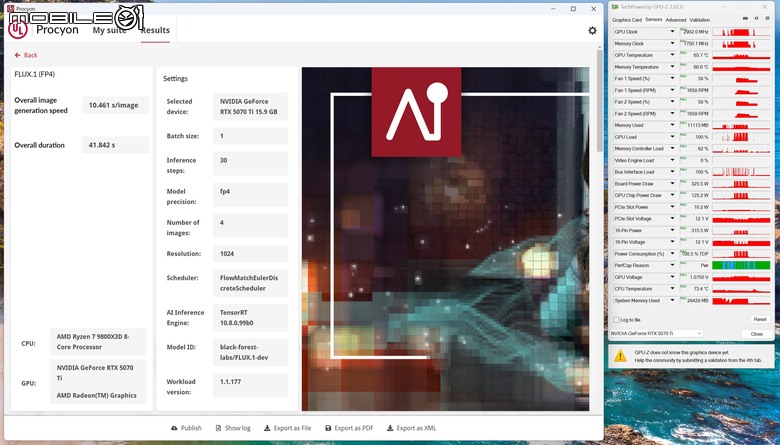Click the 10.461 s/image speed value
This screenshot has height=445, width=780.
click(x=115, y=105)
